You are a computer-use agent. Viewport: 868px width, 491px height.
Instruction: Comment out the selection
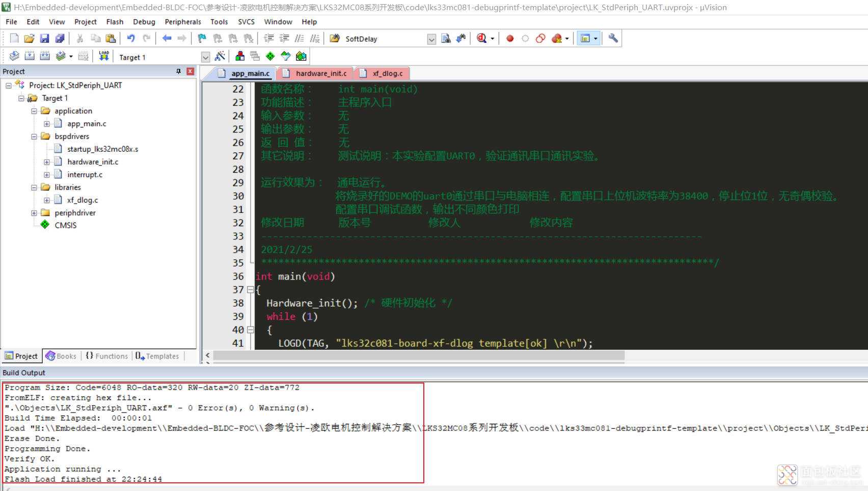[300, 38]
